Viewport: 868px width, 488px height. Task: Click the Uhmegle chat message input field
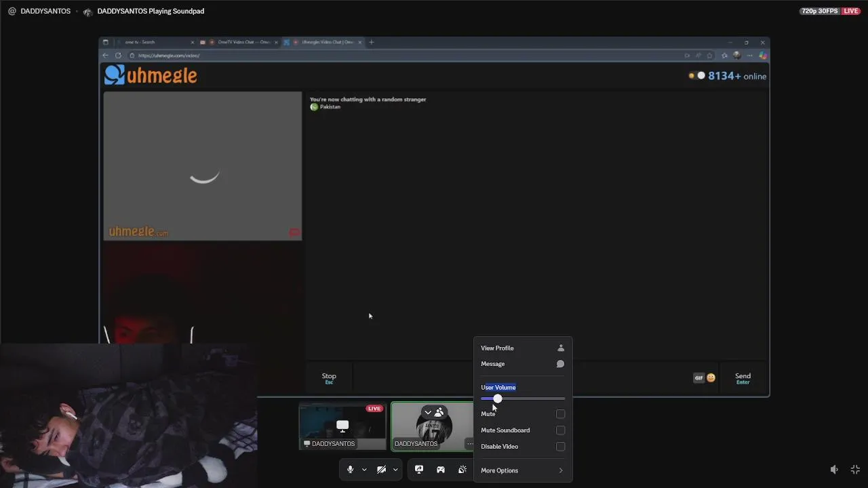tap(522, 378)
